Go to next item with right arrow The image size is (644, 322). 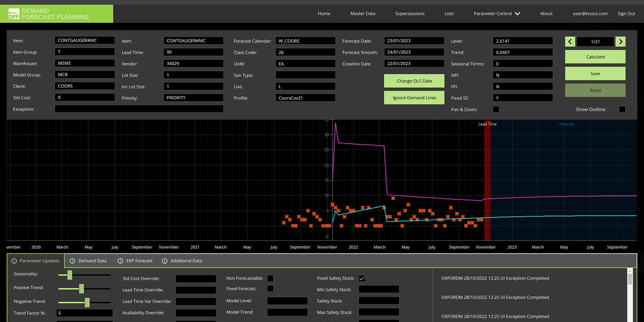pyautogui.click(x=621, y=42)
